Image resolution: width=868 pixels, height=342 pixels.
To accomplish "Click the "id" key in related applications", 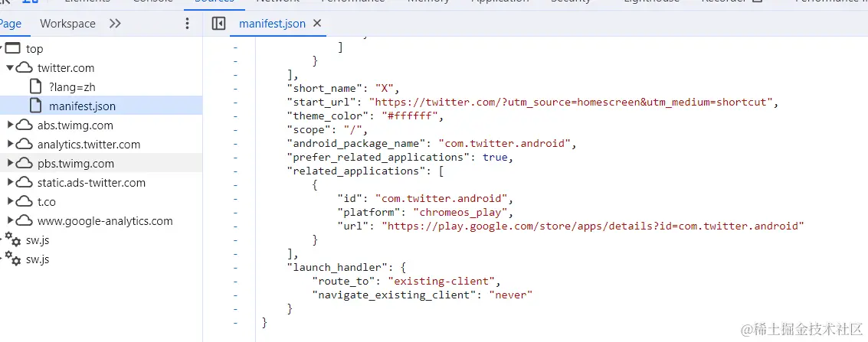I will (x=350, y=198).
